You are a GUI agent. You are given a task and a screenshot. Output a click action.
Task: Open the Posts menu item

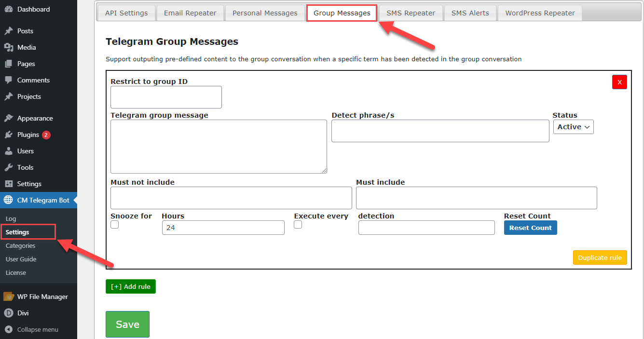coord(39,31)
